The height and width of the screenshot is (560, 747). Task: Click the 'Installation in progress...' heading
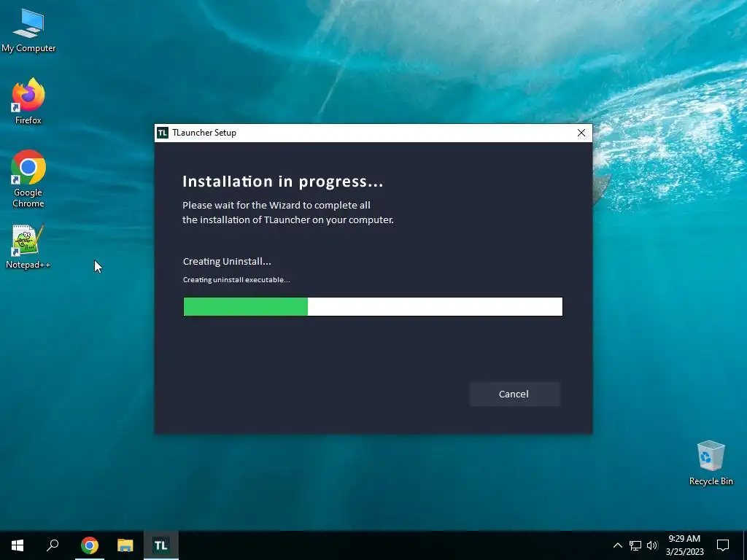pos(283,182)
